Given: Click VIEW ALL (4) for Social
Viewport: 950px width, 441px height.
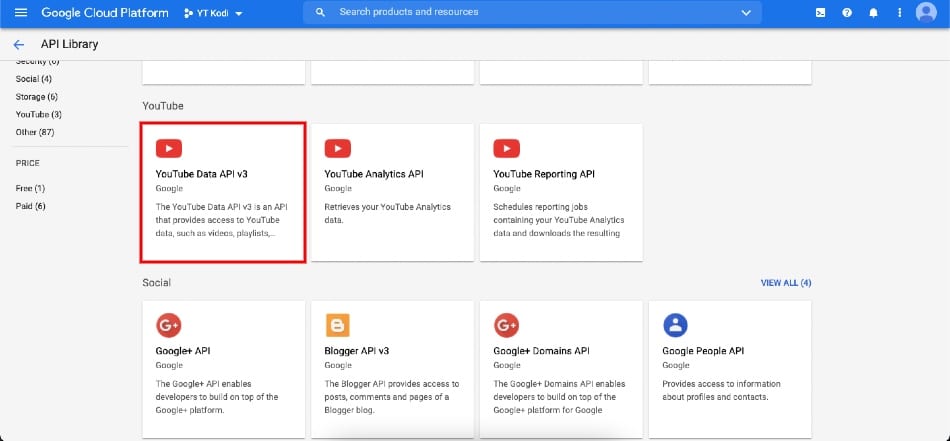Looking at the screenshot, I should pos(786,283).
